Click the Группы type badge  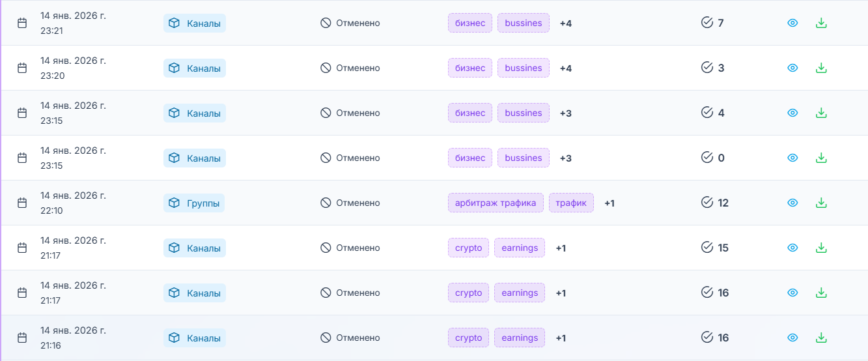[194, 203]
